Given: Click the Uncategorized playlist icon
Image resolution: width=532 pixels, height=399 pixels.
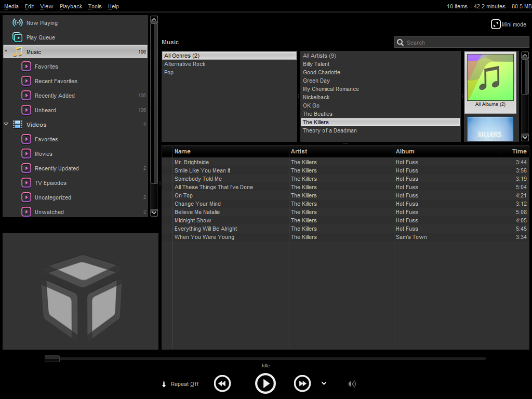Looking at the screenshot, I should [26, 197].
